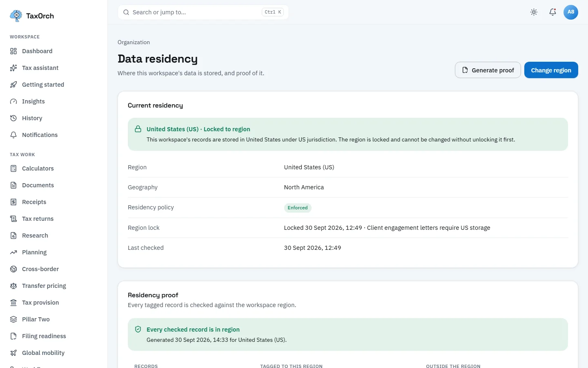This screenshot has width=588, height=368.
Task: Click the Receipts icon
Action: click(13, 202)
